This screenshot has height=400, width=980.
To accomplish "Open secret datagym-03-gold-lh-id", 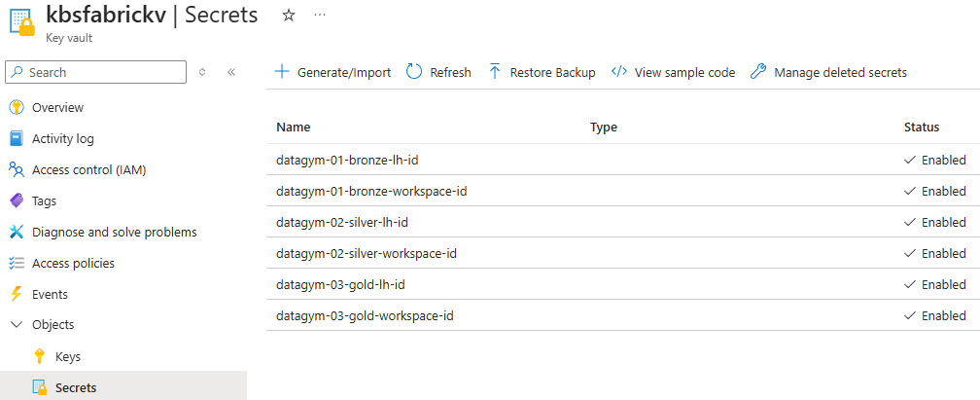I will coord(340,285).
